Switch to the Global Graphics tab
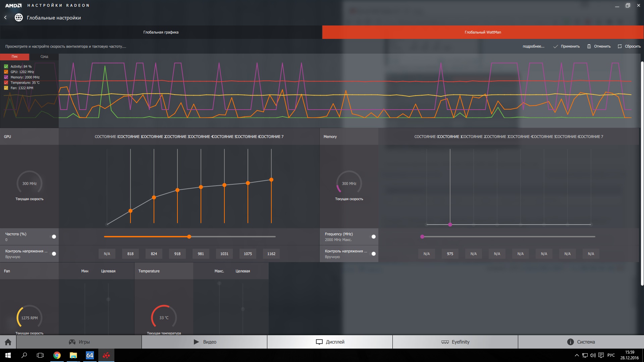644x362 pixels. click(x=161, y=32)
